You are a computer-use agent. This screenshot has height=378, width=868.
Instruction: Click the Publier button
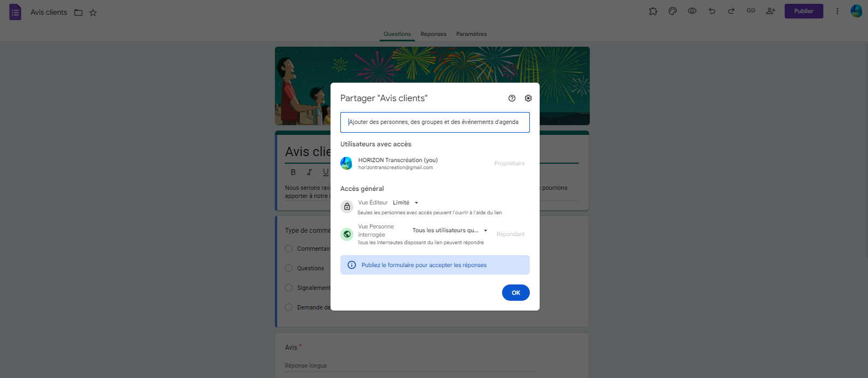tap(804, 11)
